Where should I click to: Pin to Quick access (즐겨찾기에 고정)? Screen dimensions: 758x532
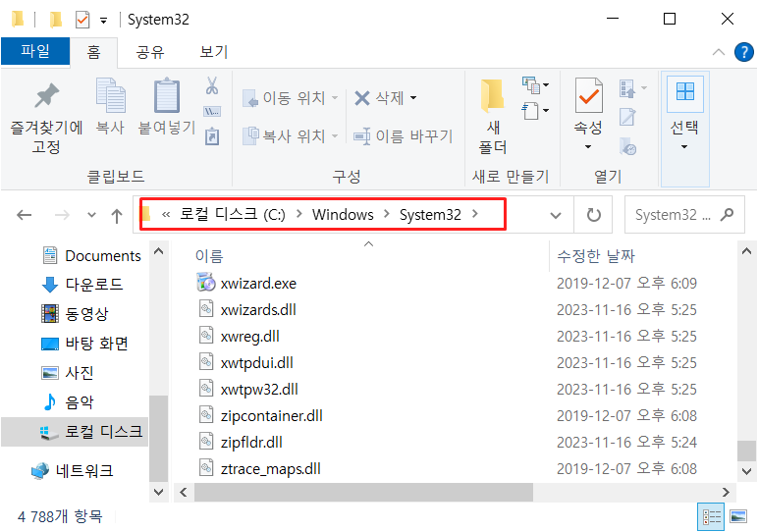46,118
